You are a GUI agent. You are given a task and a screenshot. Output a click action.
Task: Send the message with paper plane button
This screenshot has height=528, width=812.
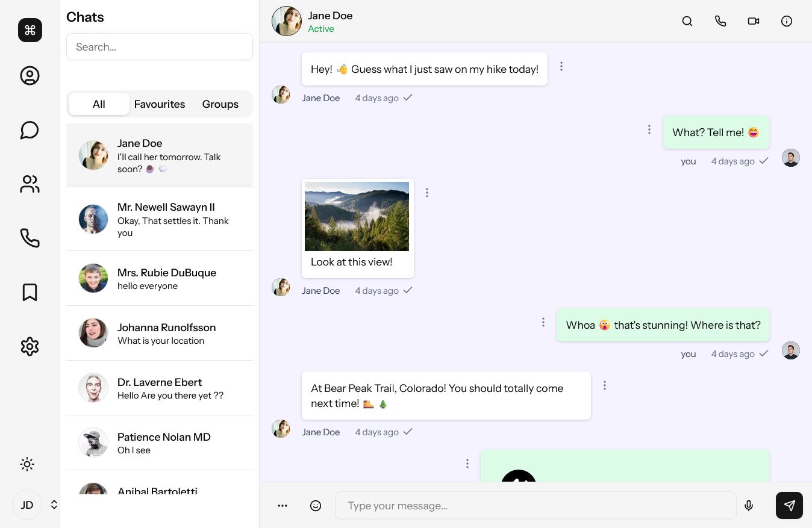pyautogui.click(x=789, y=506)
